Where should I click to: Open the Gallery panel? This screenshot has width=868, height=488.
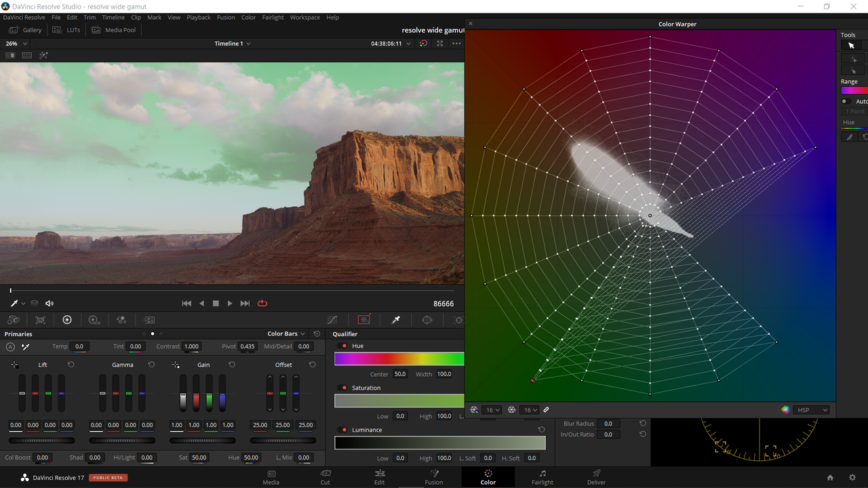26,30
